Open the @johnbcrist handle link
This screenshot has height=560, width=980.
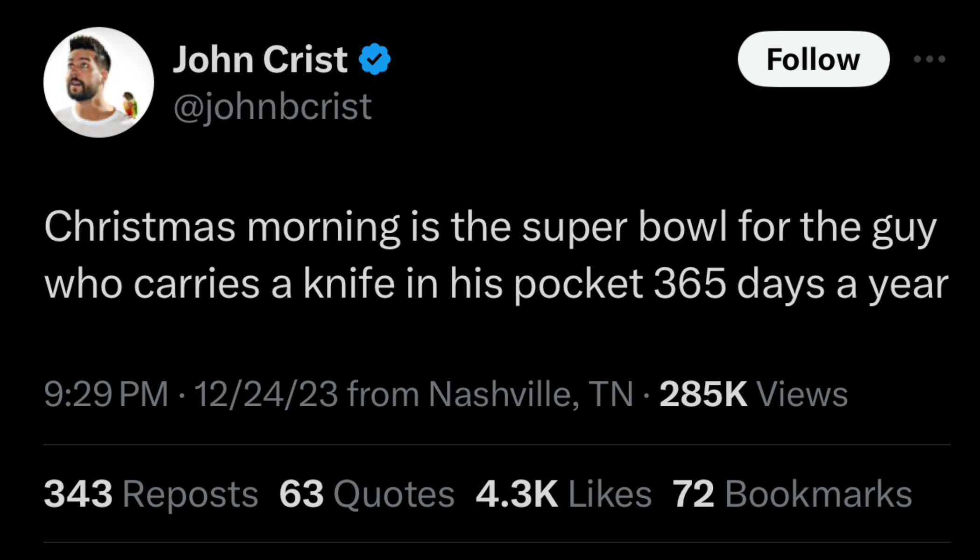click(x=272, y=107)
